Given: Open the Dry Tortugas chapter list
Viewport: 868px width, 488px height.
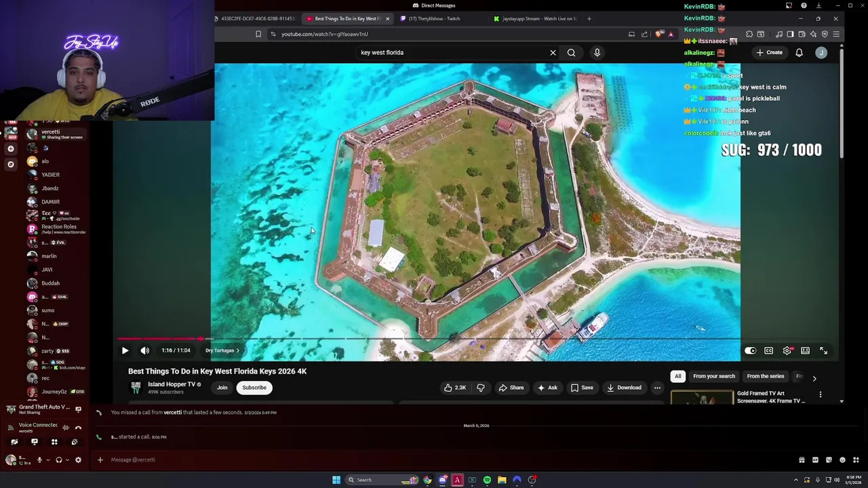Looking at the screenshot, I should point(222,350).
